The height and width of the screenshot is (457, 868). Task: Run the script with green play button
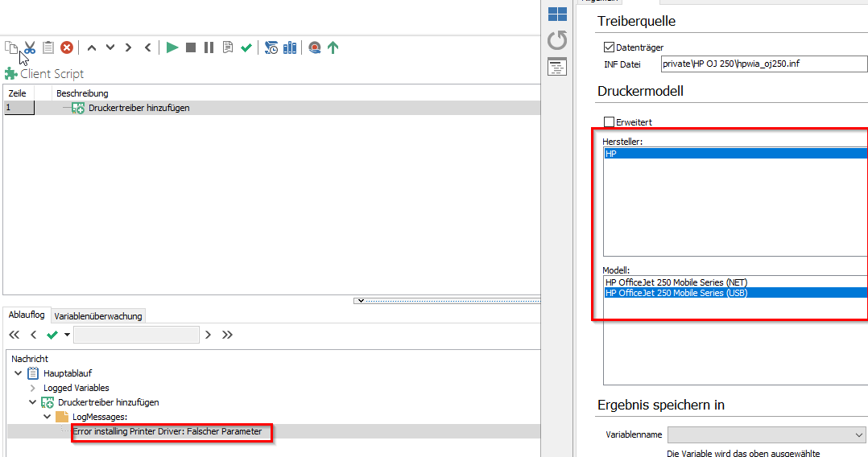(x=172, y=47)
